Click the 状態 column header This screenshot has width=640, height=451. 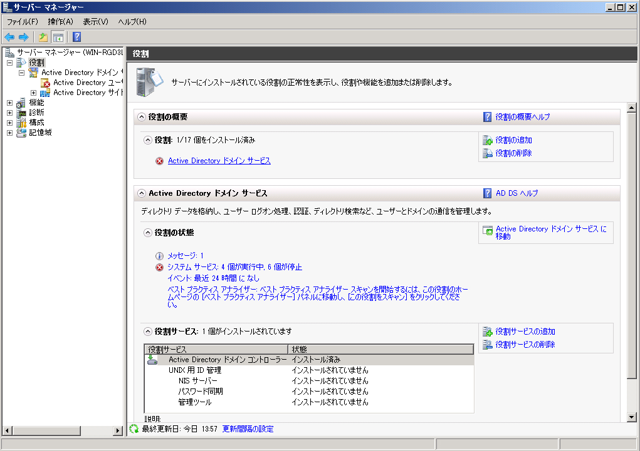(x=381, y=349)
